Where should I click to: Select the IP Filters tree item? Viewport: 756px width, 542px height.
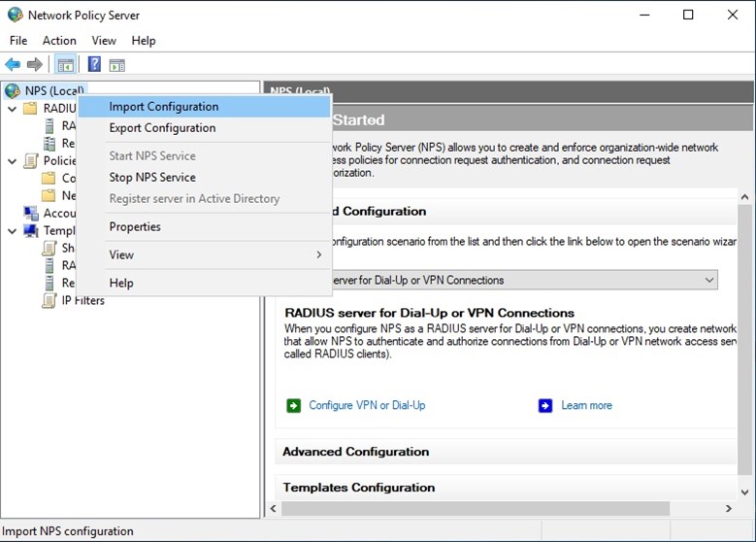point(82,301)
